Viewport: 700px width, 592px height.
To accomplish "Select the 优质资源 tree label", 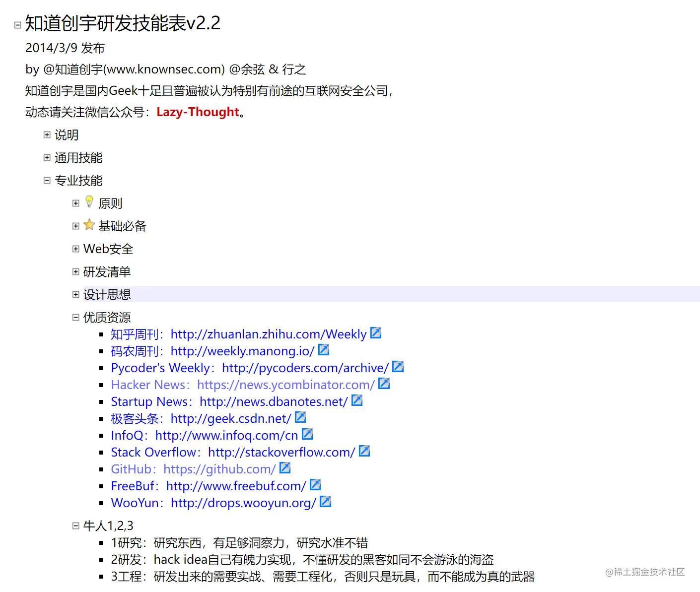I will pyautogui.click(x=107, y=318).
